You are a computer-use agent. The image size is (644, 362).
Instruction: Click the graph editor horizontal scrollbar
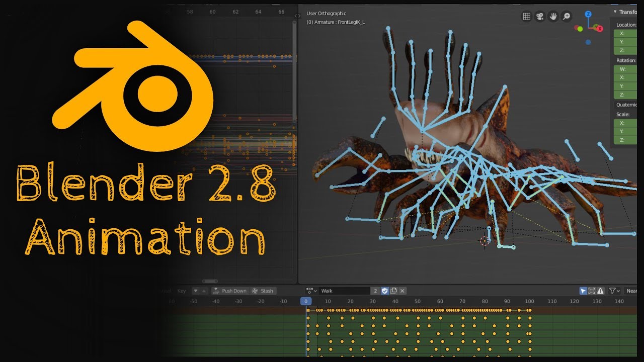pos(210,281)
